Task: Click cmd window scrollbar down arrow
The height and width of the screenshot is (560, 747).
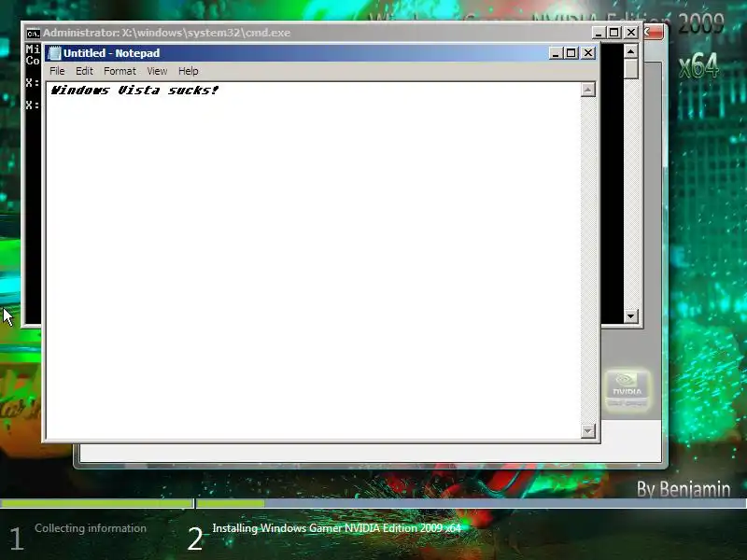Action: pyautogui.click(x=631, y=315)
